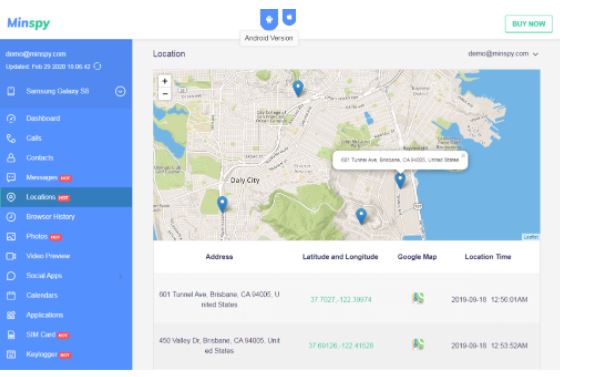The height and width of the screenshot is (377, 594).
Task: Click the 12:53:52AM location time cell
Action: click(489, 346)
